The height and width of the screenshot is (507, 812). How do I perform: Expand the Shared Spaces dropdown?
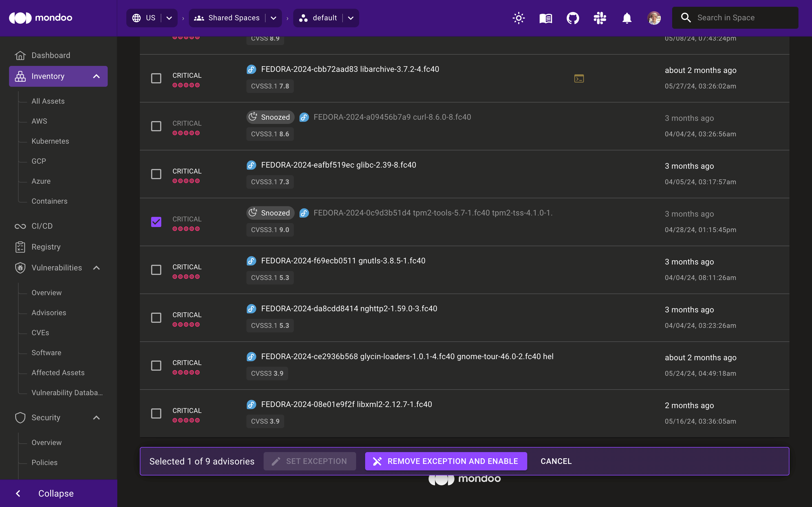click(274, 17)
